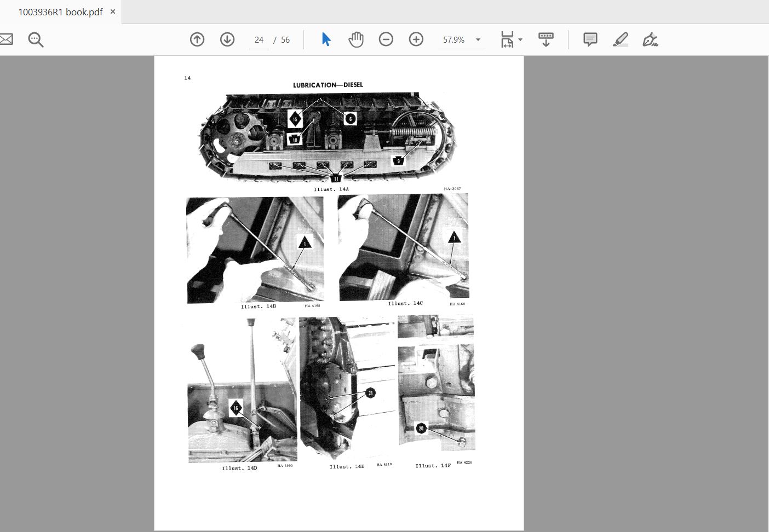769x532 pixels.
Task: Click the Illust. 14A track frame image
Action: pos(327,138)
